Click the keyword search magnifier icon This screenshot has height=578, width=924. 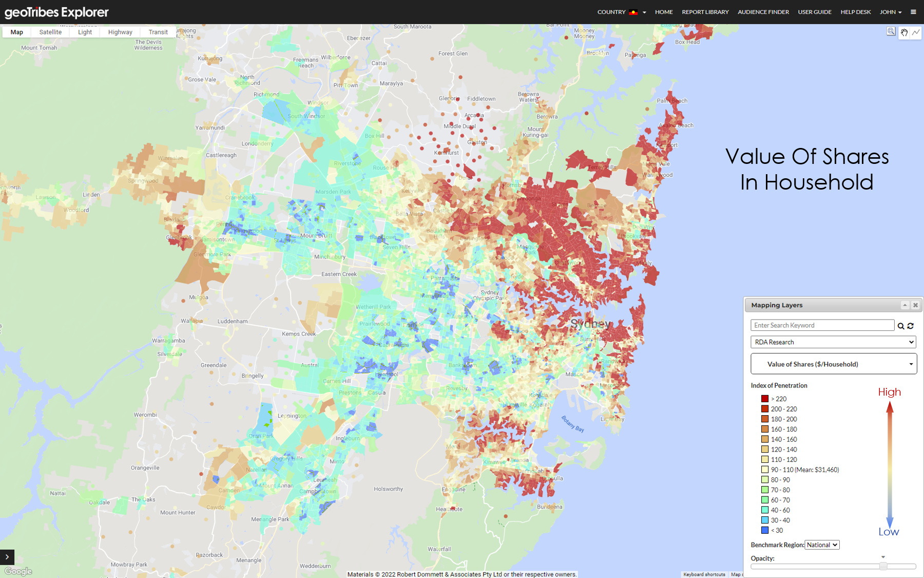point(901,326)
